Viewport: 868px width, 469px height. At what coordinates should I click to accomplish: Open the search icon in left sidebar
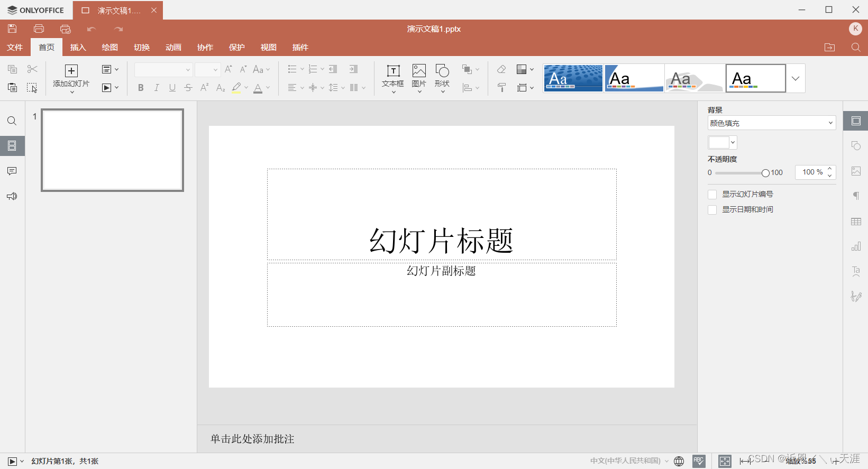coord(12,121)
